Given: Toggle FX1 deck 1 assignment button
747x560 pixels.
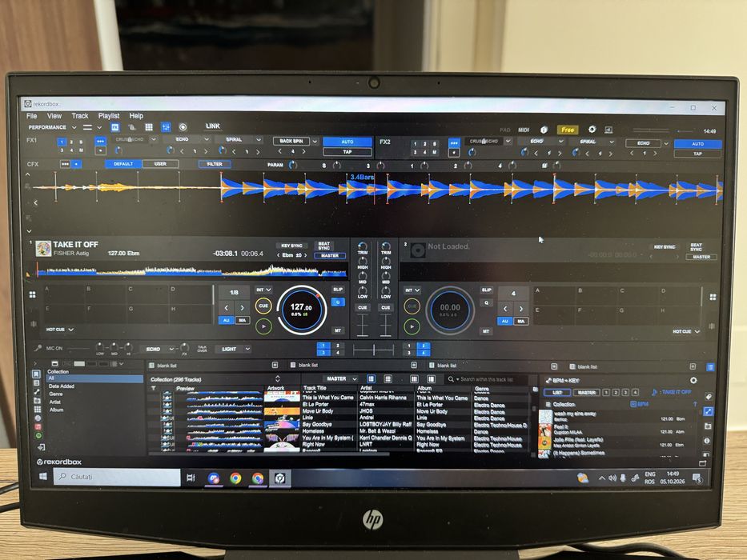Looking at the screenshot, I should pos(62,142).
